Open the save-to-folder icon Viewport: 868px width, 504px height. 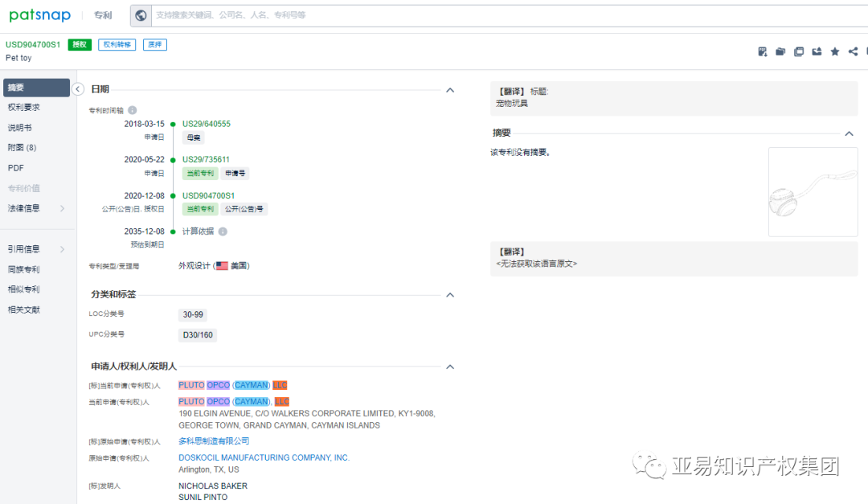[780, 51]
